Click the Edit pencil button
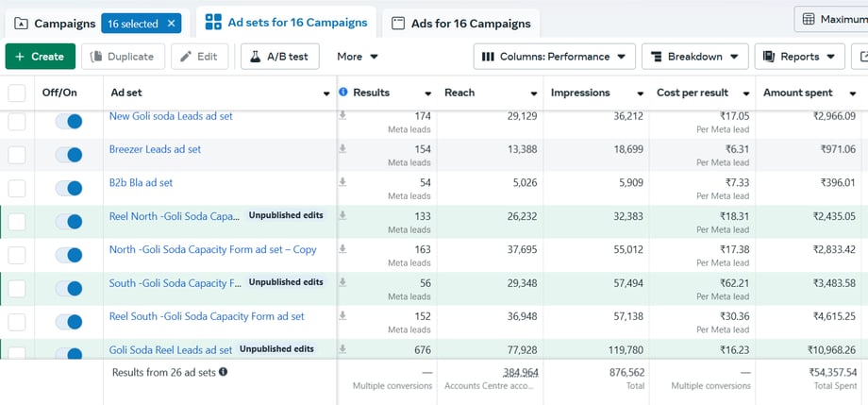 click(x=199, y=57)
